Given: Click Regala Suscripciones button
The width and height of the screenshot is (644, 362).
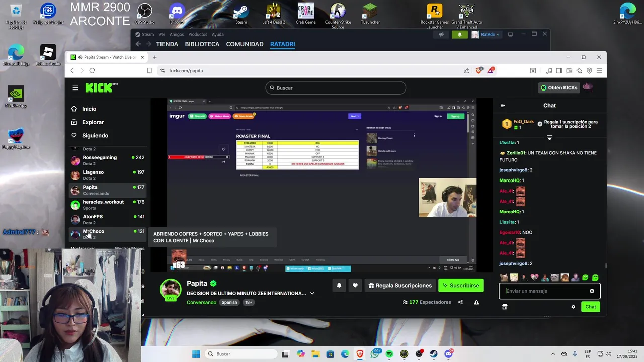Looking at the screenshot, I should pyautogui.click(x=400, y=286).
